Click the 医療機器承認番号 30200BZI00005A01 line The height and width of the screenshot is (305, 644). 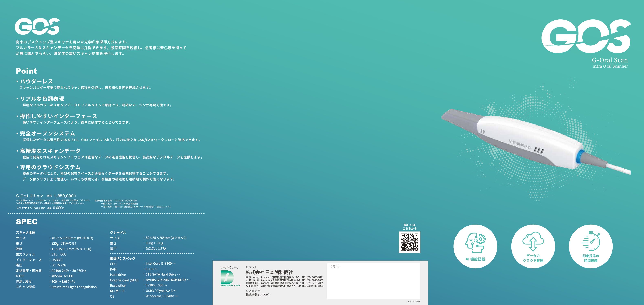click(116, 200)
